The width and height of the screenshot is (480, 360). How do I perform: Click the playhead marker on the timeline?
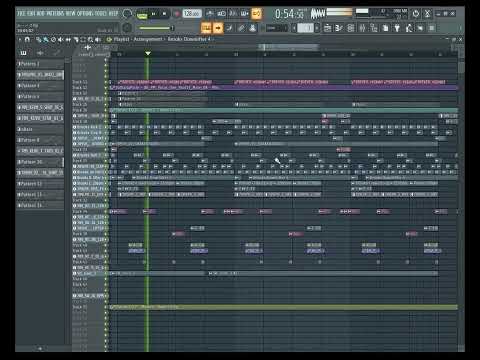click(x=148, y=53)
